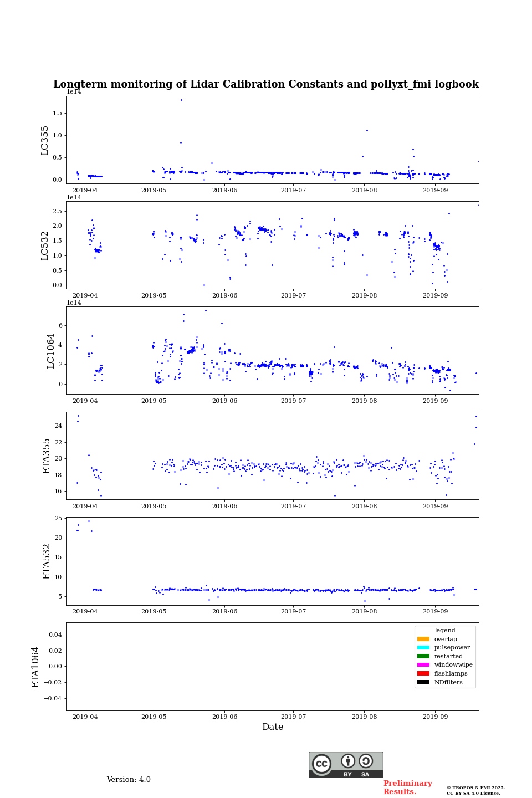Viewport: 532px width, 798px height.
Task: Click the magenta windowwipe legend swatch
Action: [x=423, y=665]
